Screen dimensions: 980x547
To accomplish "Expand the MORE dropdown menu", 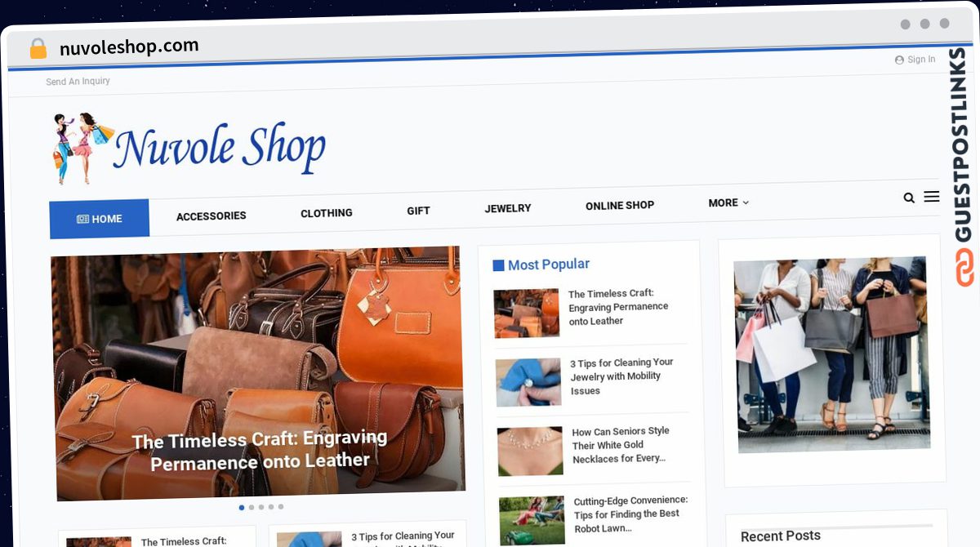I will [x=728, y=202].
